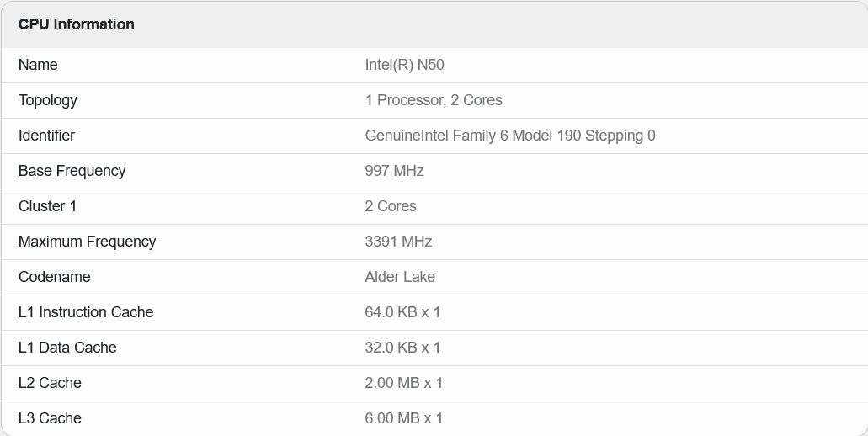Click the Maximum Frequency label
This screenshot has height=436, width=868.
click(x=87, y=242)
